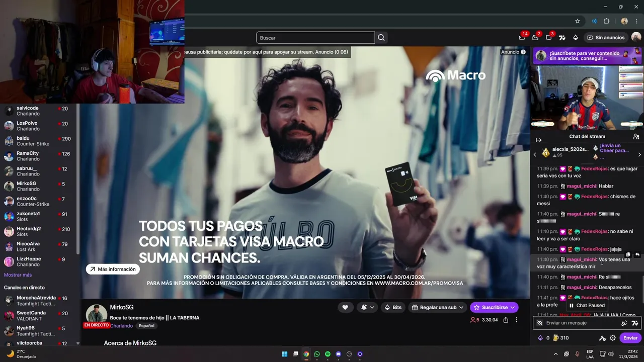Expand Suscribirse dropdown button
644x362 pixels.
pos(494,307)
